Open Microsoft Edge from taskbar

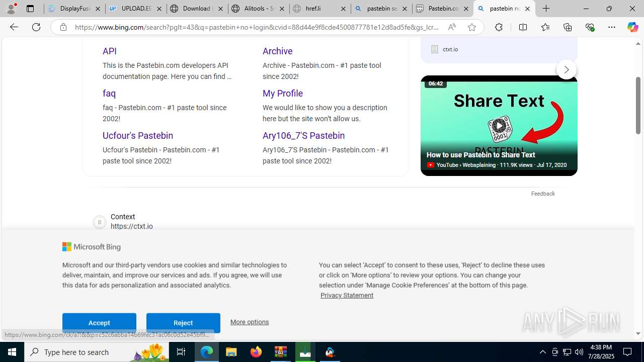207,352
